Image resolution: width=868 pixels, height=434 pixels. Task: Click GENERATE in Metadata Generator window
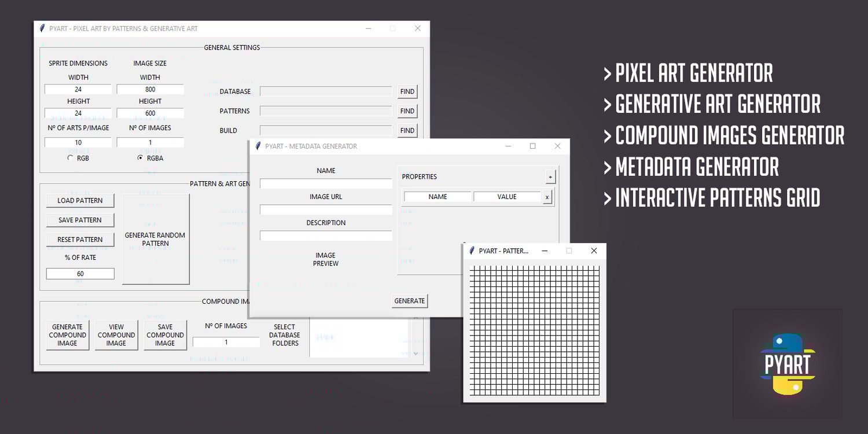tap(410, 301)
